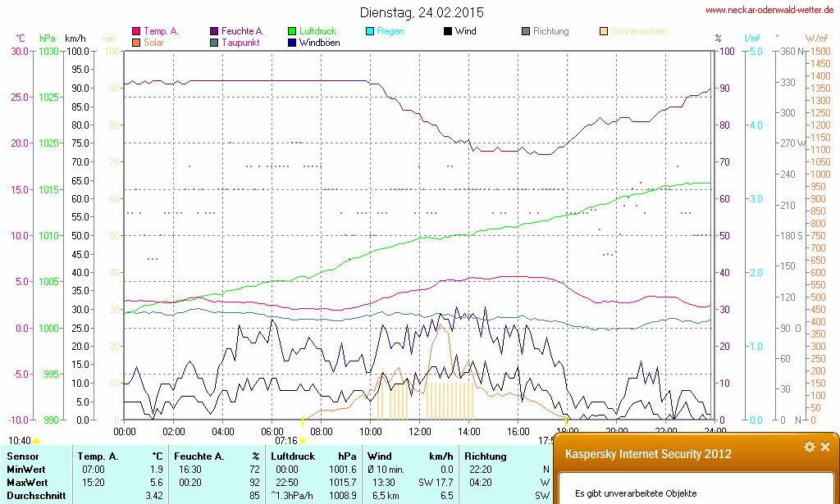Image resolution: width=840 pixels, height=504 pixels.
Task: Click the Dienstag, 24.02.2015 chart title
Action: tap(422, 13)
